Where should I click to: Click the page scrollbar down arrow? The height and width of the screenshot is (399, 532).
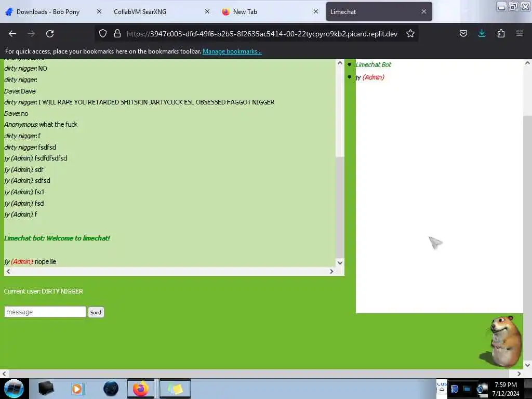click(x=527, y=365)
